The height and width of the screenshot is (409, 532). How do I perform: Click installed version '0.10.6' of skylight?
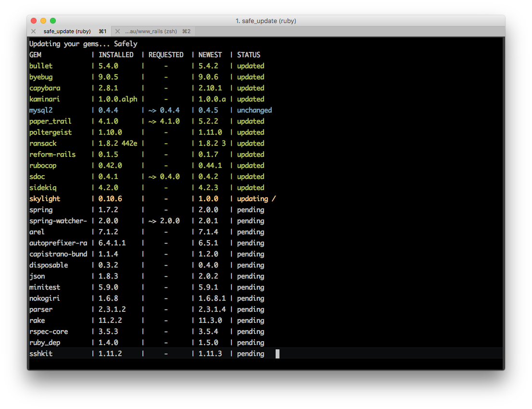tap(110, 199)
